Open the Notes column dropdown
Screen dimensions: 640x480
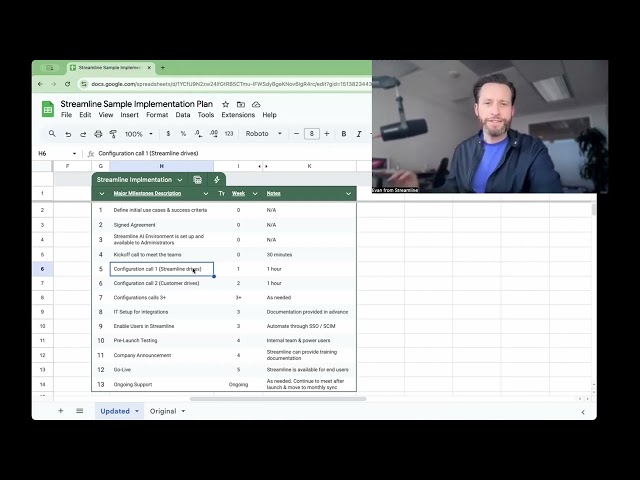coord(348,194)
